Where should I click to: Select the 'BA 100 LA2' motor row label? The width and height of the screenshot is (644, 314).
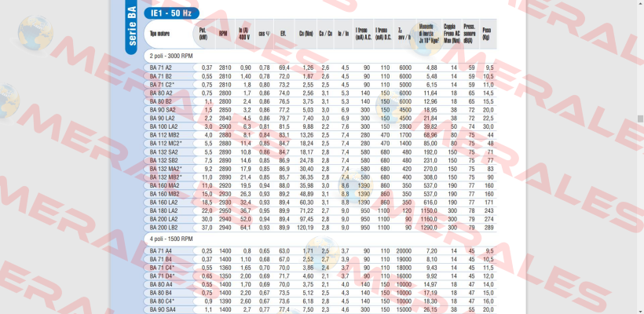[x=163, y=127]
